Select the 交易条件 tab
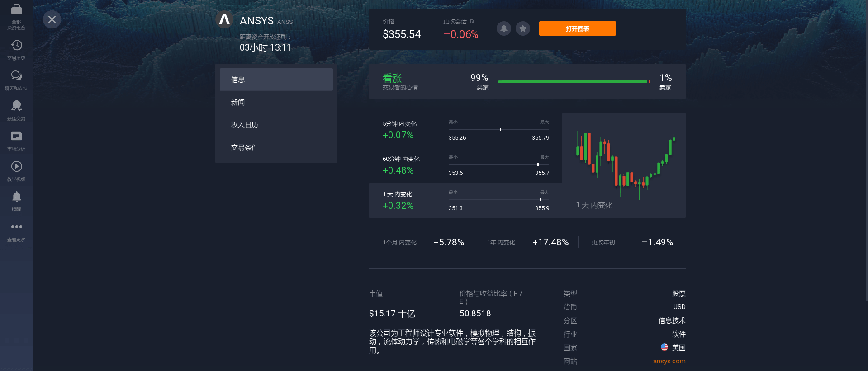 click(x=276, y=147)
